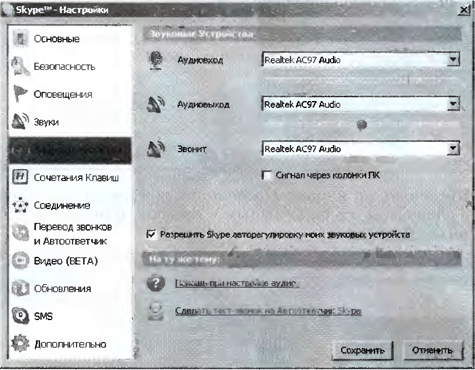Open the audio setup help link
Image resolution: width=475 pixels, height=370 pixels.
(x=237, y=283)
